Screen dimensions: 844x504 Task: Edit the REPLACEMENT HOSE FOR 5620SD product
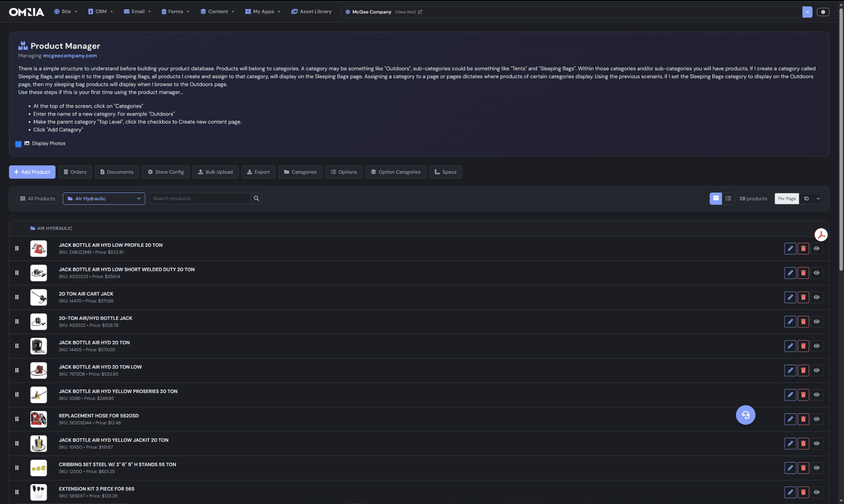click(790, 419)
